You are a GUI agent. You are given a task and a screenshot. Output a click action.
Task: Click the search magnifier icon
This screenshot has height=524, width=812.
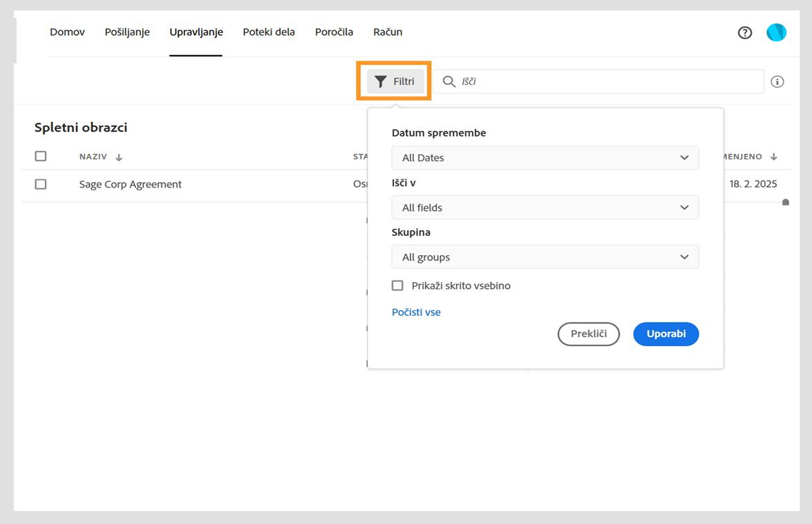449,81
